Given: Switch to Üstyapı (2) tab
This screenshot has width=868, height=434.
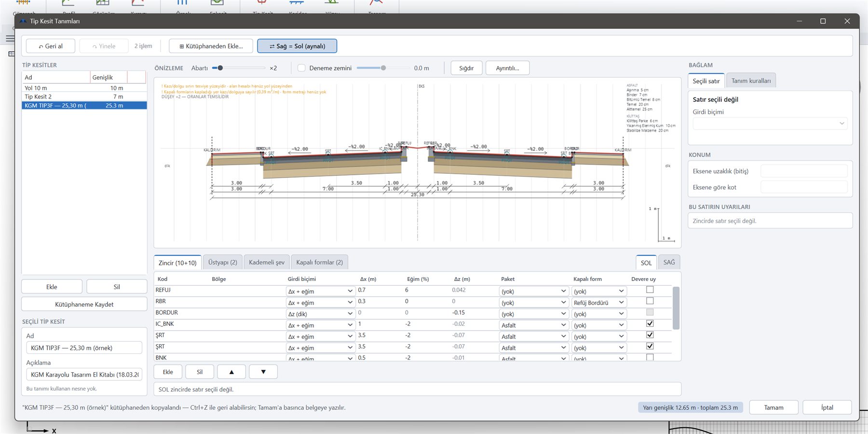Looking at the screenshot, I should [x=223, y=262].
